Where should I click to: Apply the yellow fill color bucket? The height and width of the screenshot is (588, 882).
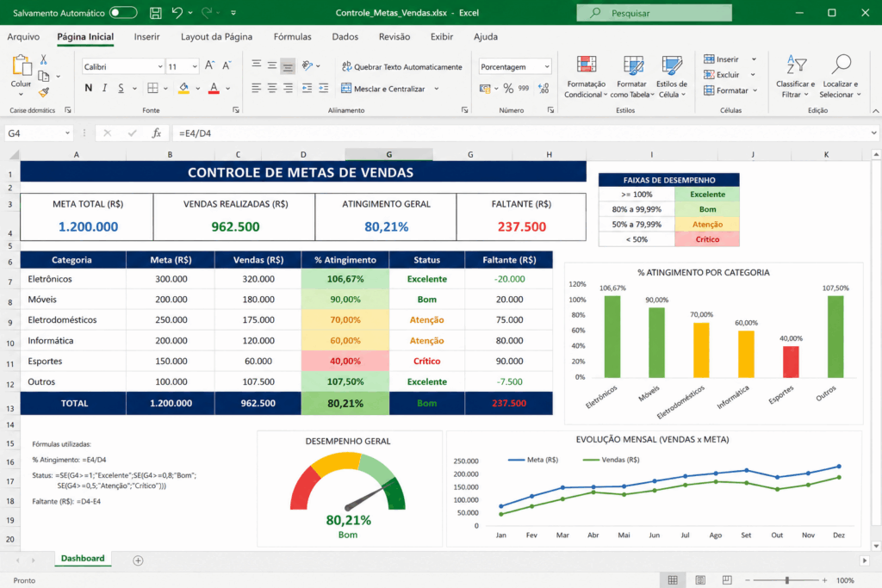[183, 88]
